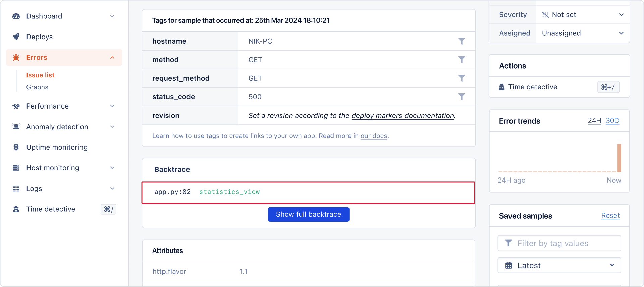This screenshot has height=287, width=644.
Task: Click the Time detective icon in Actions
Action: tap(502, 87)
